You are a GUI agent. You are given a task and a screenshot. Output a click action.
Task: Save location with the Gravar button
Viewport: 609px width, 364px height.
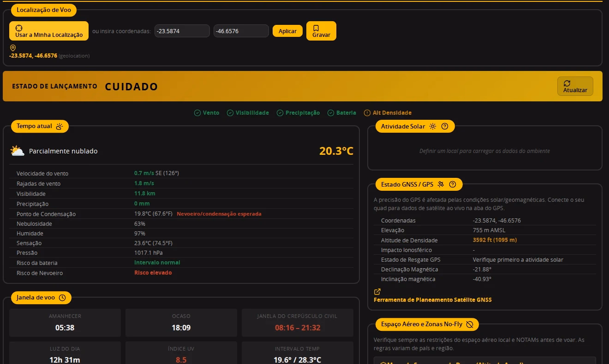click(x=321, y=31)
